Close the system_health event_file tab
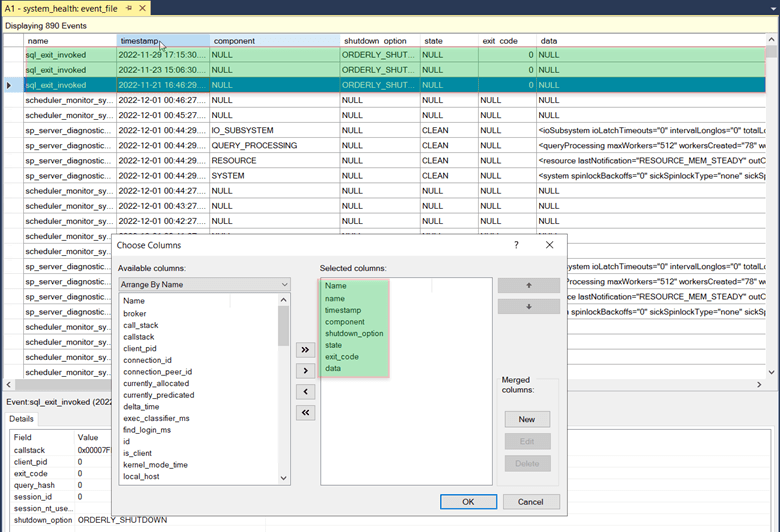Image resolution: width=780 pixels, height=532 pixels. point(142,8)
